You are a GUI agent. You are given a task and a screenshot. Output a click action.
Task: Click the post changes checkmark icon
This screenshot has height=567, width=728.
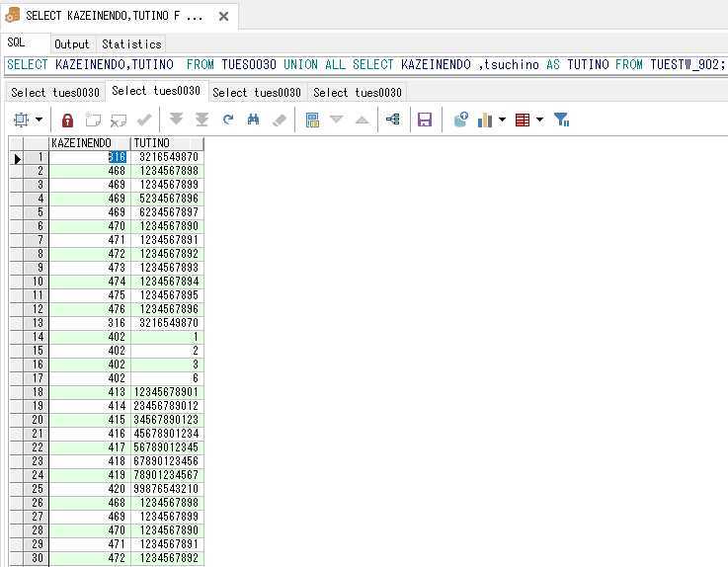144,120
